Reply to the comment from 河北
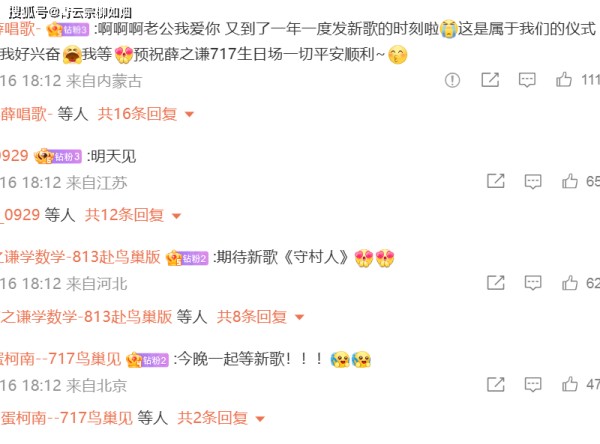The height and width of the screenshot is (444, 600). click(x=533, y=283)
